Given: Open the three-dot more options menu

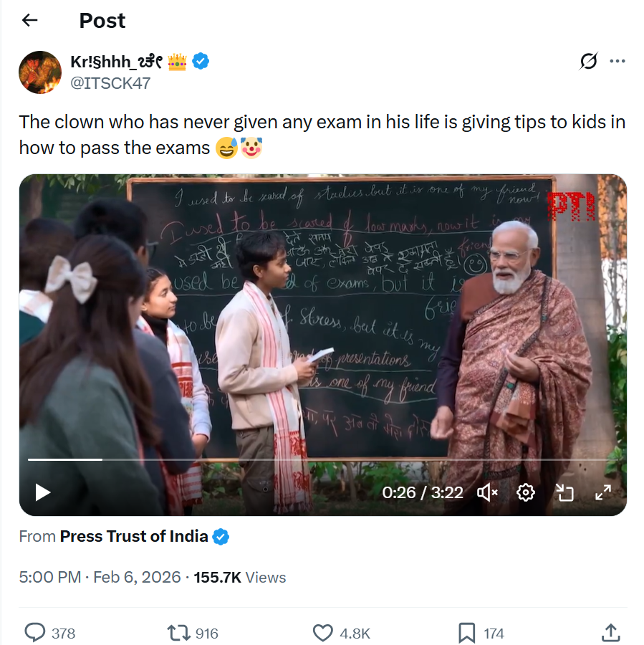Looking at the screenshot, I should (617, 62).
